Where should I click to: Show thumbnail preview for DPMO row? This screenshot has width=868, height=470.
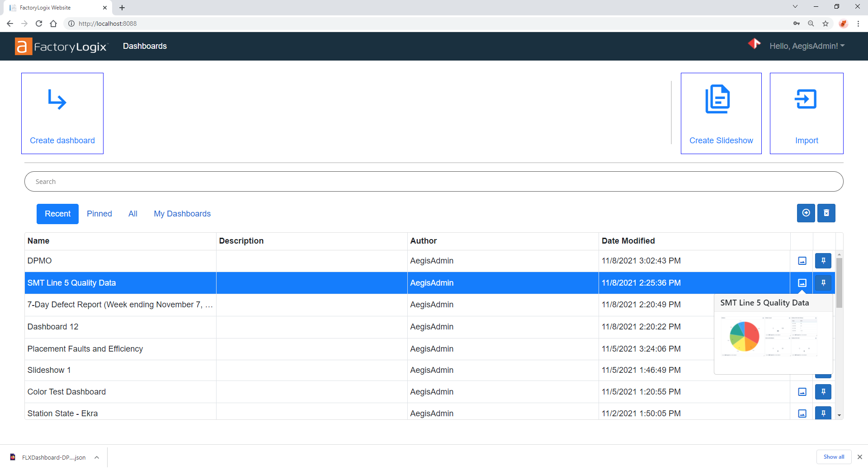(802, 261)
